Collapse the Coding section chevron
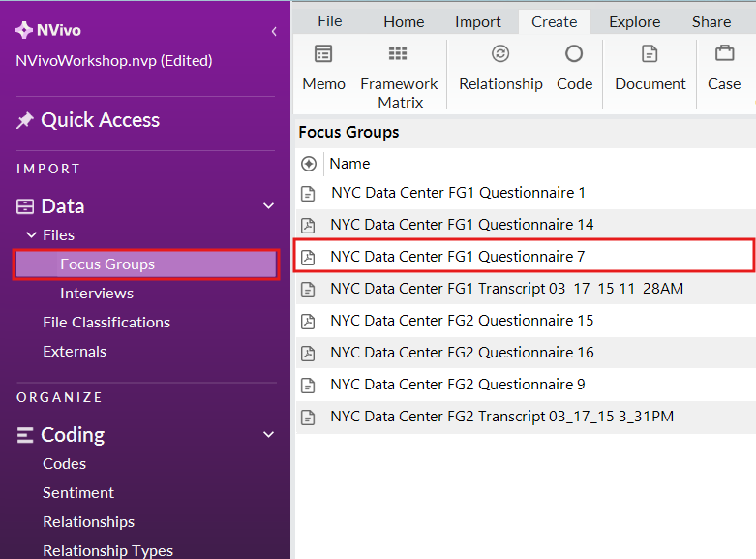 [268, 434]
